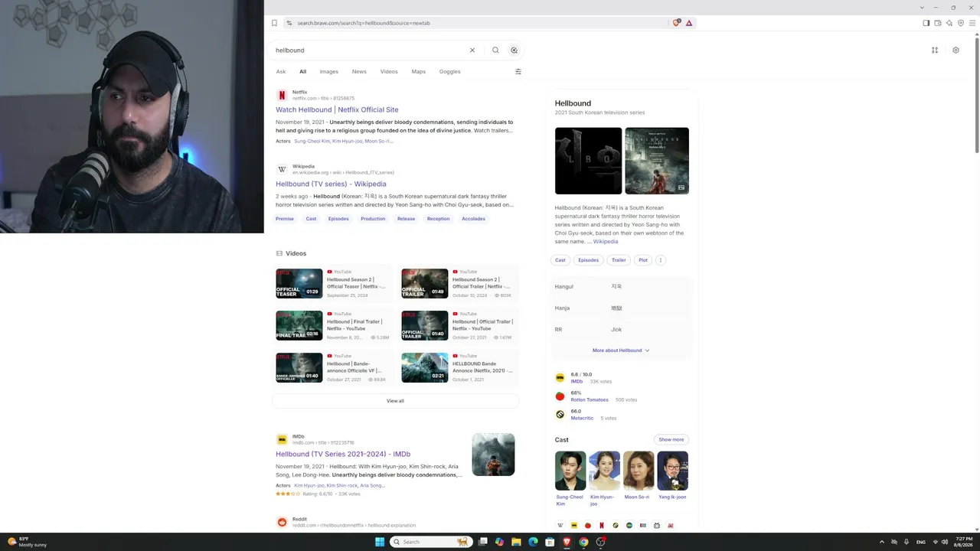980x551 pixels.
Task: Open Moon So-ri cast photo
Action: [639, 471]
